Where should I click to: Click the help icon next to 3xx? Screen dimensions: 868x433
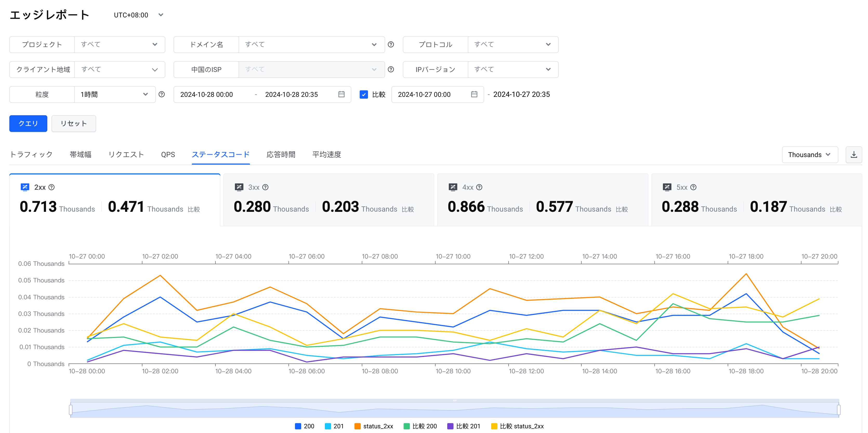(266, 187)
